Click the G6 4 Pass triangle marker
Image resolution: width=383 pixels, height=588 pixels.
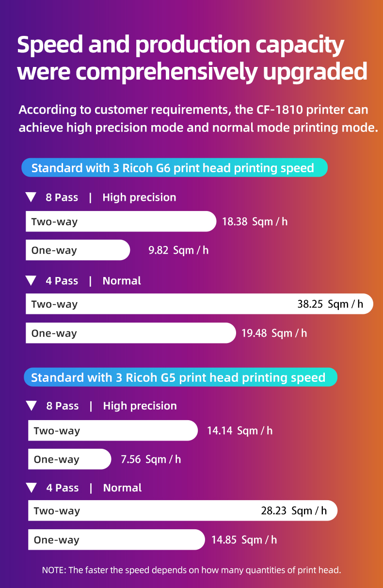pyautogui.click(x=31, y=281)
